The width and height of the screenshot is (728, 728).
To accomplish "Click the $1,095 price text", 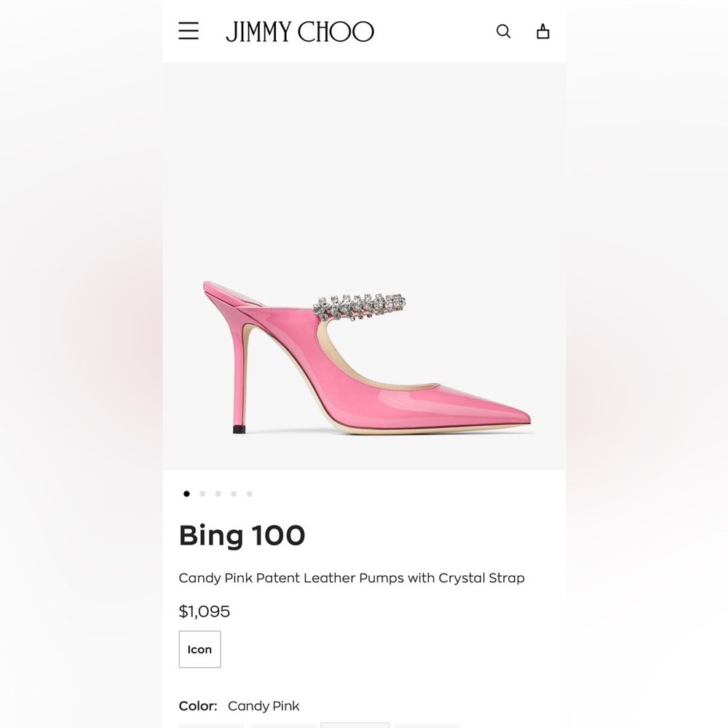I will tap(205, 612).
